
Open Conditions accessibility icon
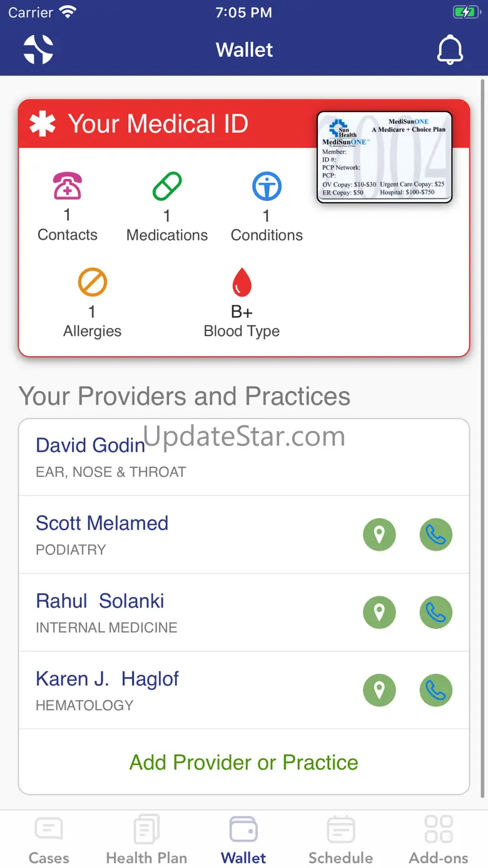tap(267, 186)
